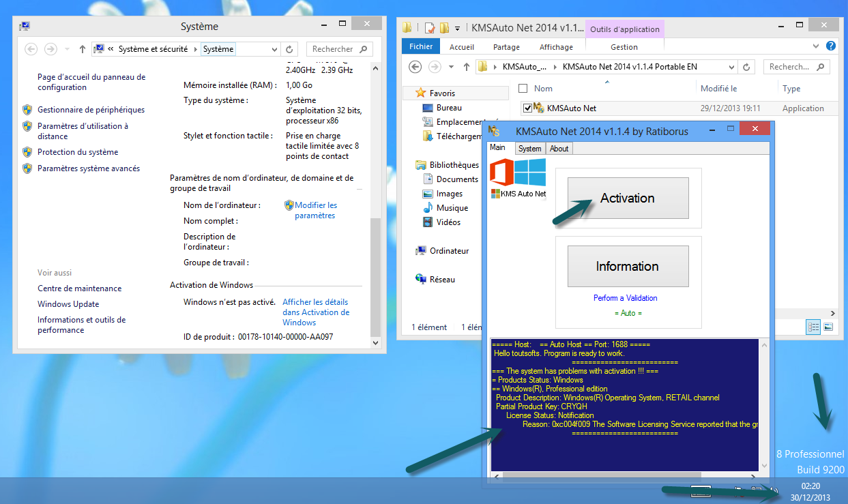Viewport: 848px width, 504px height.
Task: Click the Emplacements récents icon
Action: [428, 121]
